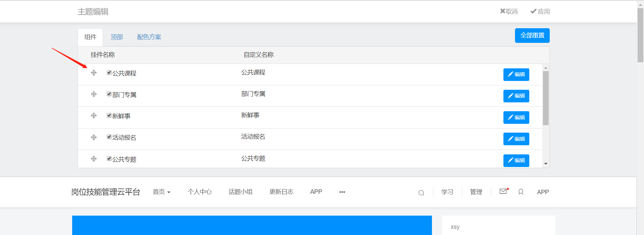Uncheck the 公共专题 checkbox

(x=109, y=158)
